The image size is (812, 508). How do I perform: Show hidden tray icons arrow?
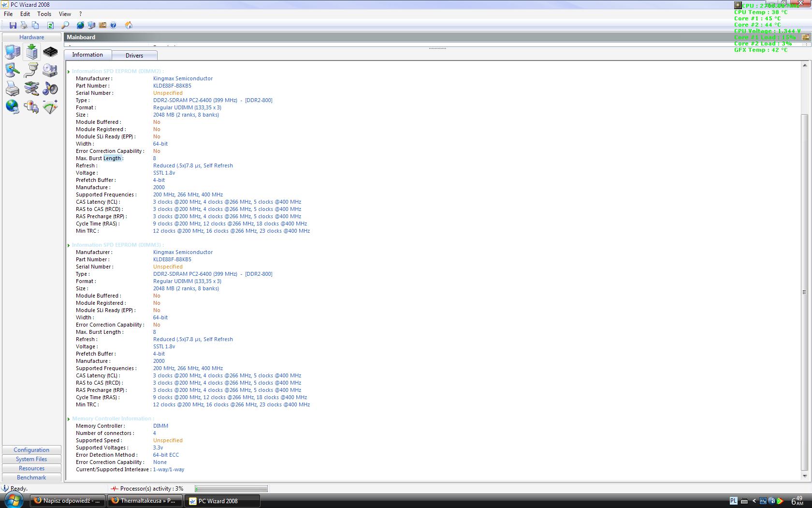(754, 501)
